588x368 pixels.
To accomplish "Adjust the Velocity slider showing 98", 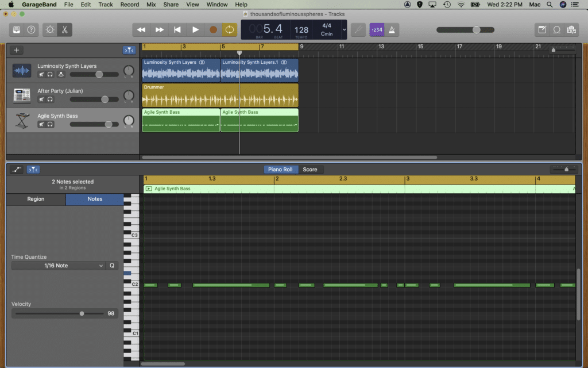I will pyautogui.click(x=82, y=314).
